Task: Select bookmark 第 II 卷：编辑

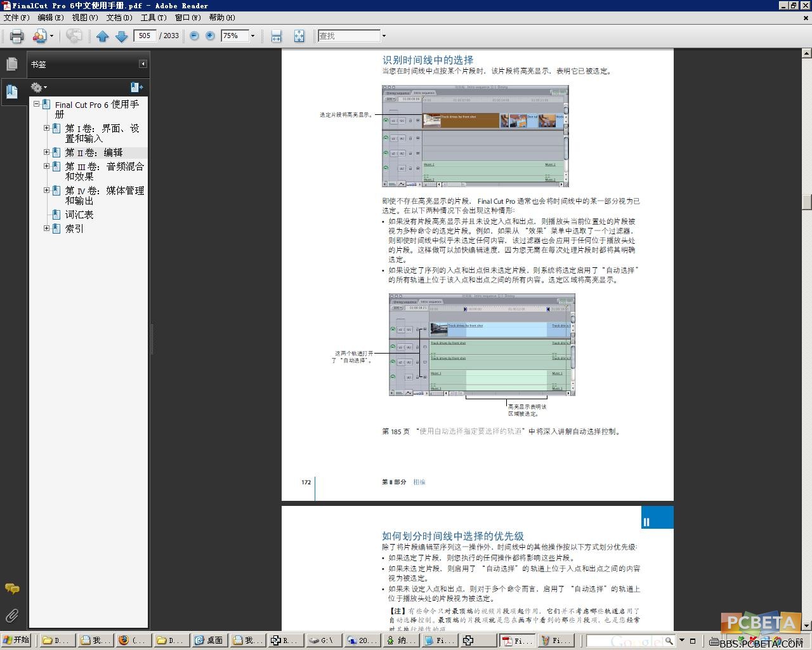Action: [x=94, y=152]
